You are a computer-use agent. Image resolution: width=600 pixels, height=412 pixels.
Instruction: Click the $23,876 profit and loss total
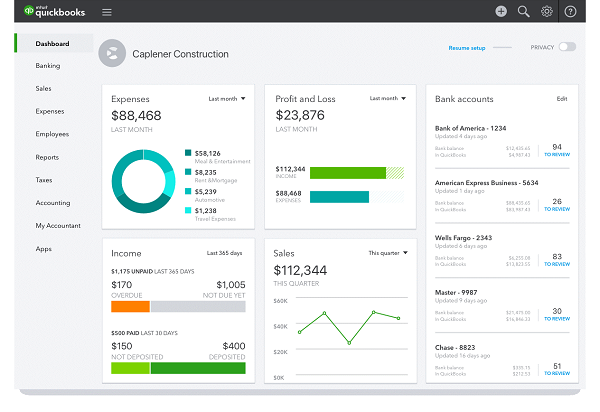[x=300, y=115]
